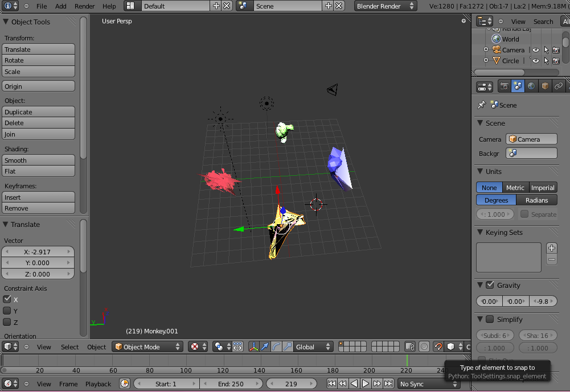The height and width of the screenshot is (392, 570).
Task: Toggle Camera restrict render icon in outliner
Action: [556, 50]
